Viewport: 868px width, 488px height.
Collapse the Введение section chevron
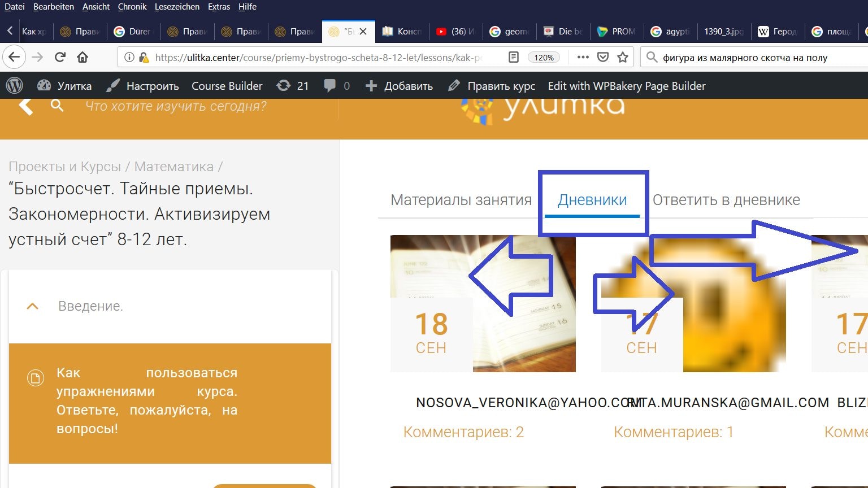point(33,306)
